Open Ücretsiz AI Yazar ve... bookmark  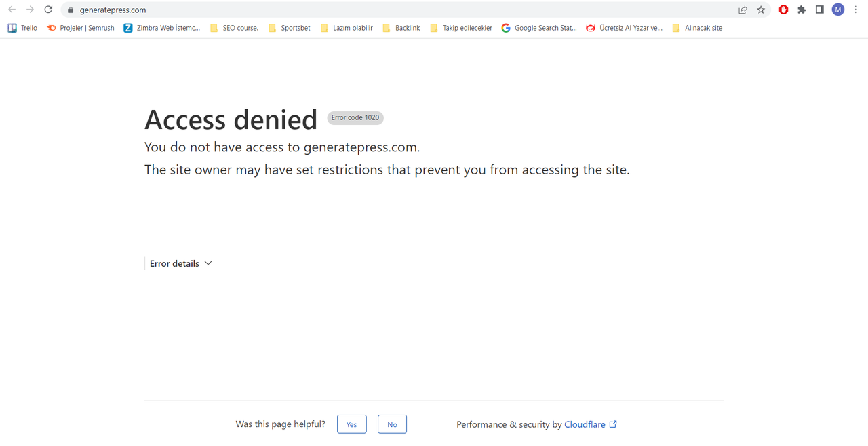[x=625, y=28]
